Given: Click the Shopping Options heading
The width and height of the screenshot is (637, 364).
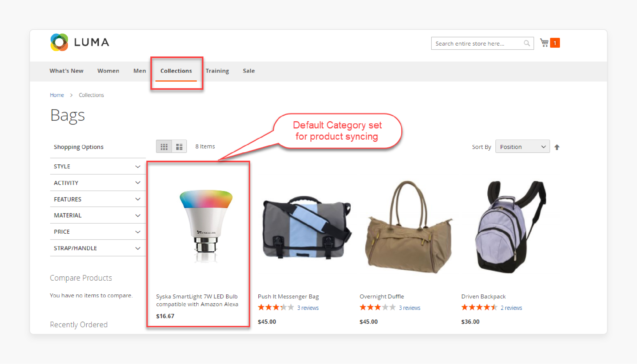Looking at the screenshot, I should coord(78,147).
